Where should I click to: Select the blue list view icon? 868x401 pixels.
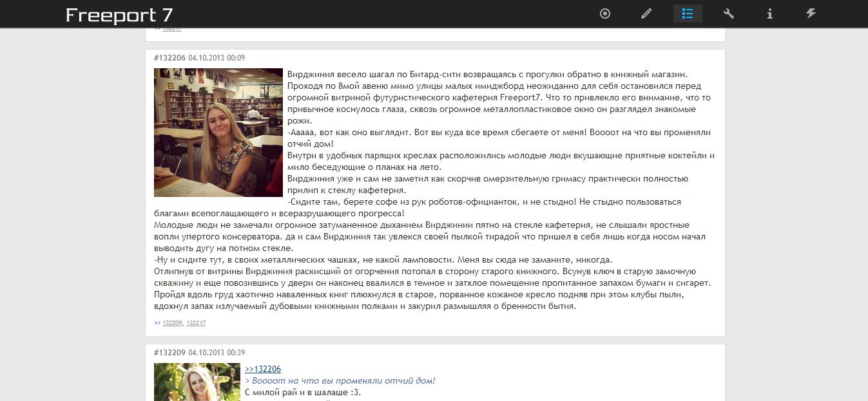point(688,14)
